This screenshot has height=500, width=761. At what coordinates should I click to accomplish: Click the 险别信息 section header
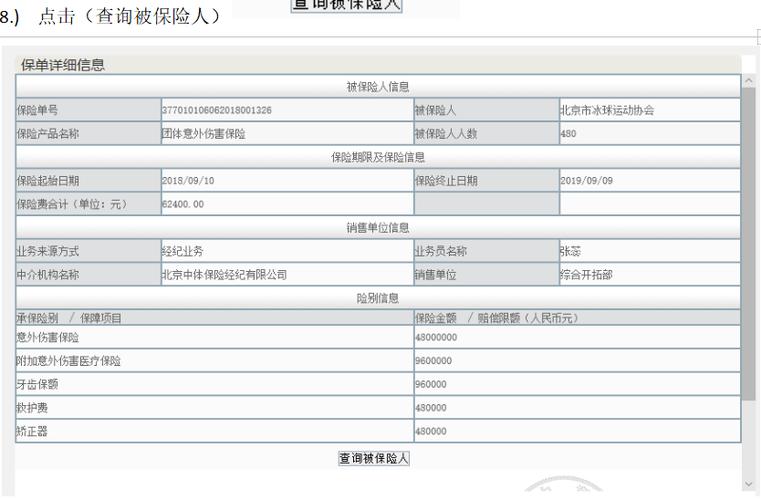click(378, 298)
